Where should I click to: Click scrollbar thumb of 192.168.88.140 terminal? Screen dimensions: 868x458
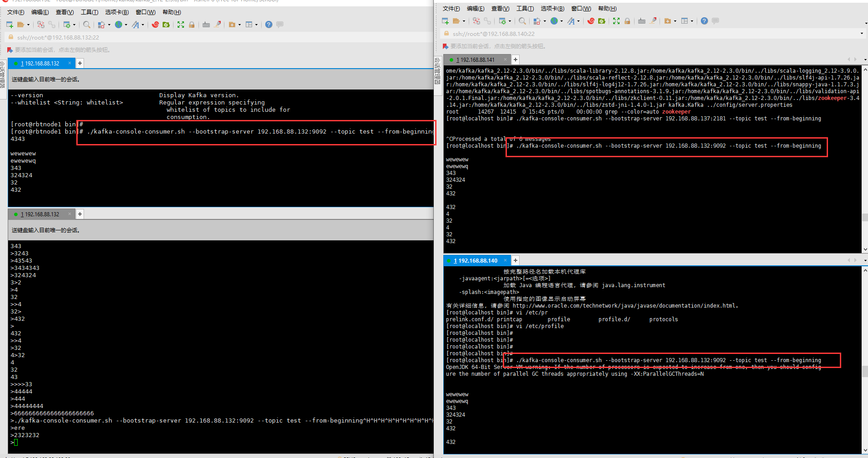(x=865, y=371)
